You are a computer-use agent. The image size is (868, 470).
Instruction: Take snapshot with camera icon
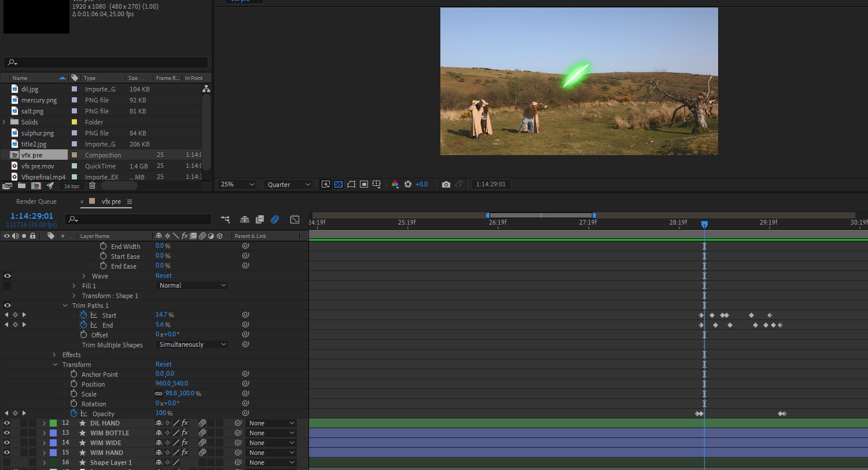(x=446, y=185)
